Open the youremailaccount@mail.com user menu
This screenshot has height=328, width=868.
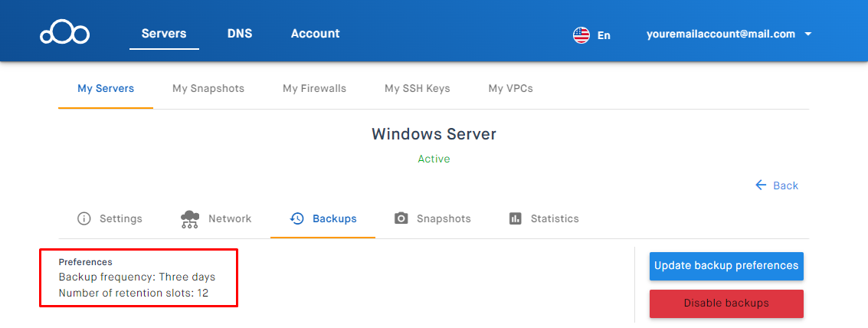720,34
